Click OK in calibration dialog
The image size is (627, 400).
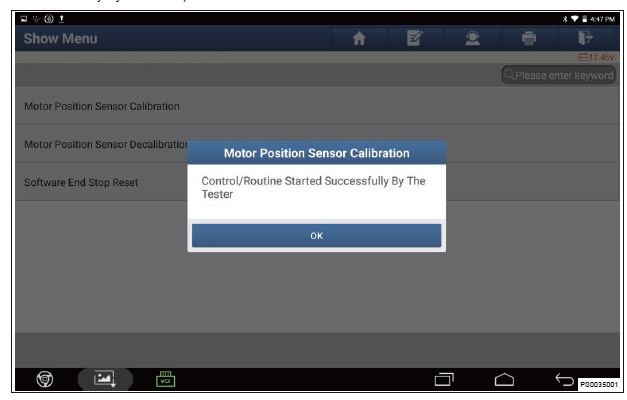click(316, 236)
